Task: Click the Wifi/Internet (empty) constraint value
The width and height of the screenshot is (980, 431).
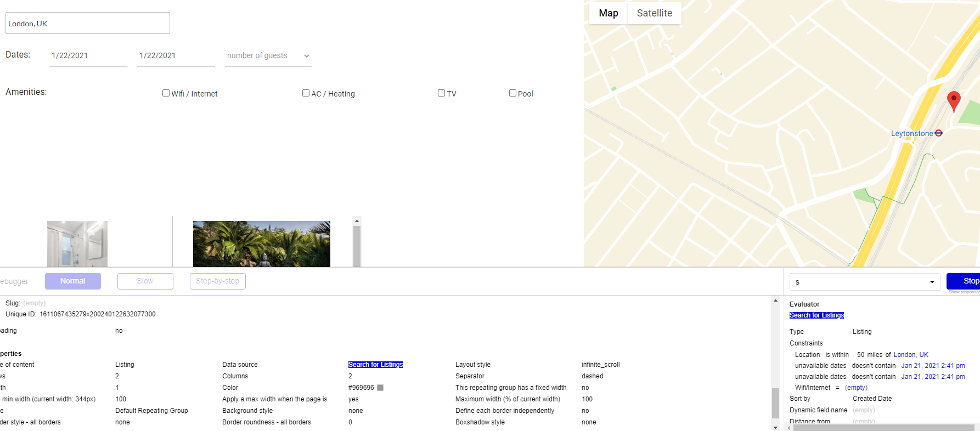Action: 856,388
